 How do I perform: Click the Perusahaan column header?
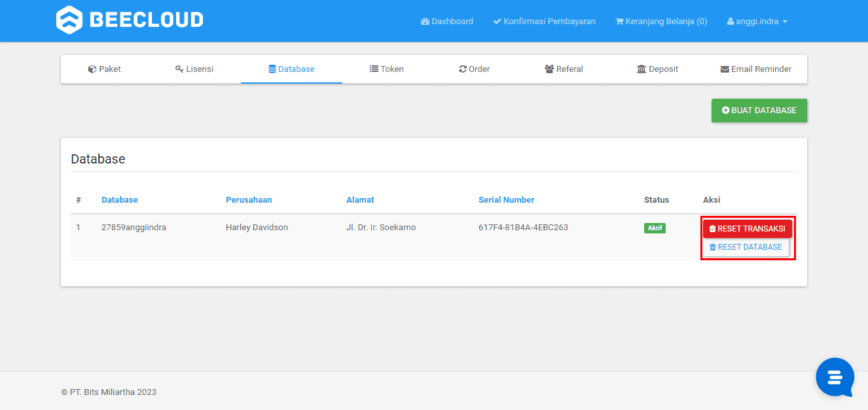point(249,200)
